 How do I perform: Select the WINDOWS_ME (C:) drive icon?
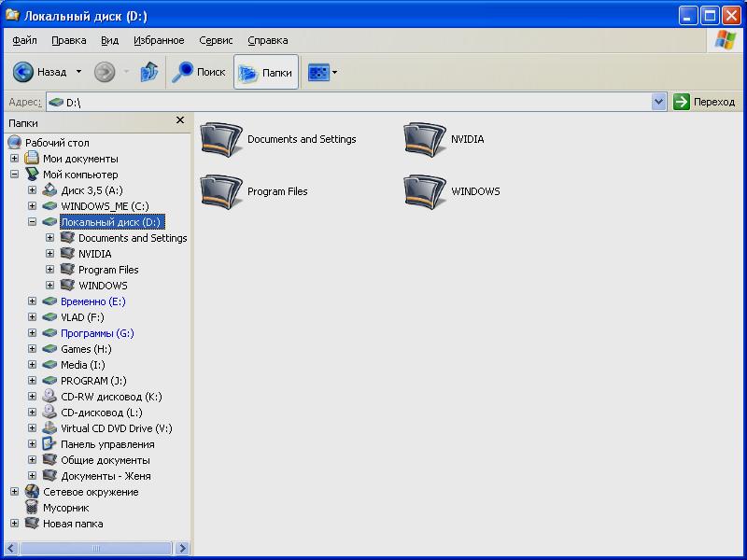[49, 206]
